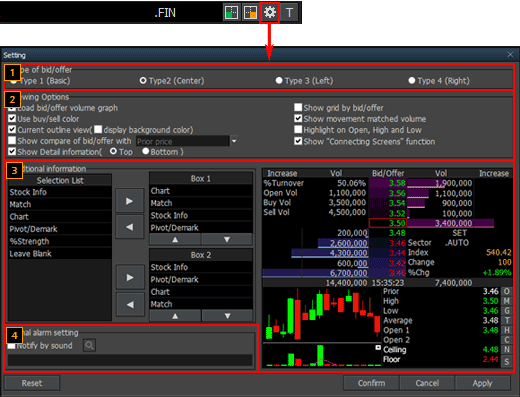This screenshot has width=520, height=397.
Task: Open sound file search magnifier icon
Action: (x=89, y=345)
